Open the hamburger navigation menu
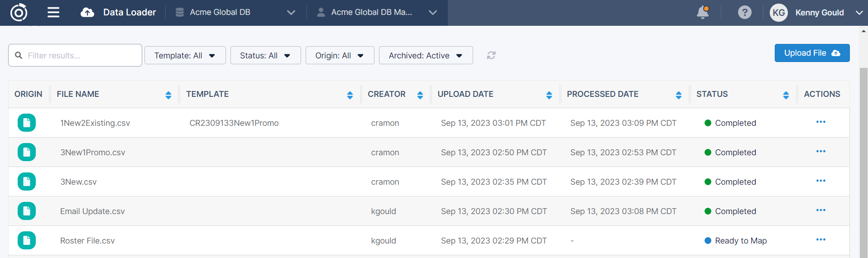The image size is (868, 258). point(53,12)
